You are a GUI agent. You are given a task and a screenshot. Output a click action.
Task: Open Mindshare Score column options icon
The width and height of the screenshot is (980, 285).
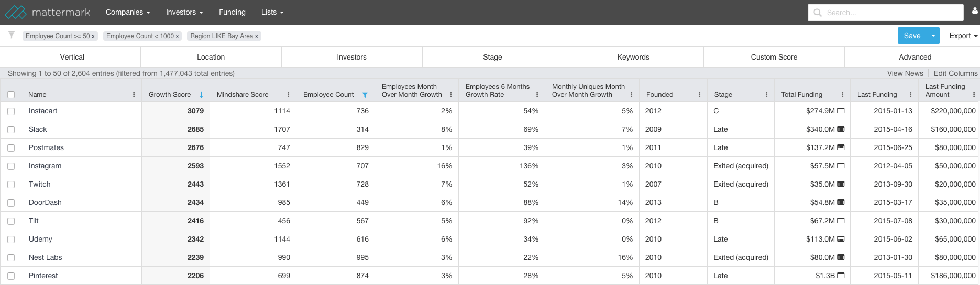(289, 95)
